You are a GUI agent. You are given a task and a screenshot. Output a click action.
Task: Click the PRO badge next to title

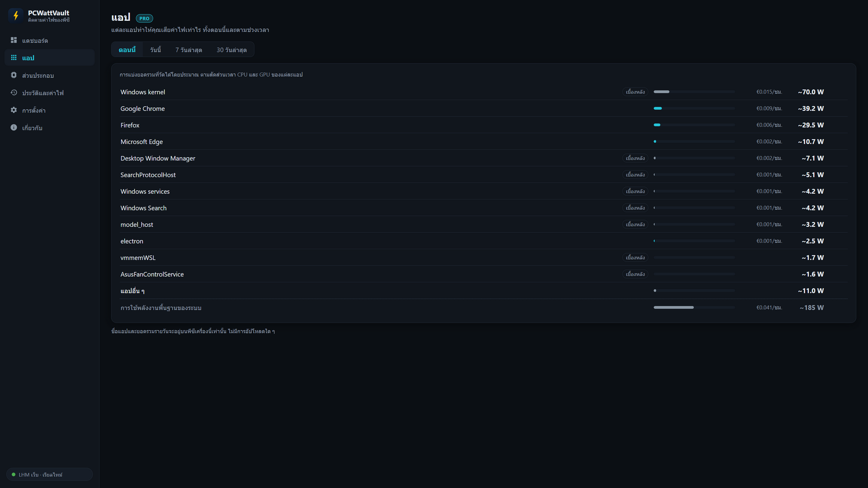pos(144,19)
